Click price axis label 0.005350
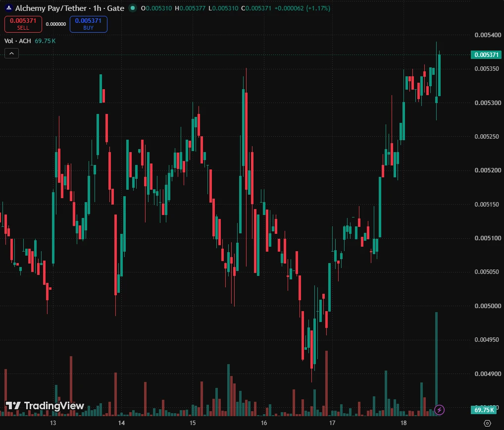Viewport: 504px width, 430px height. click(488, 68)
